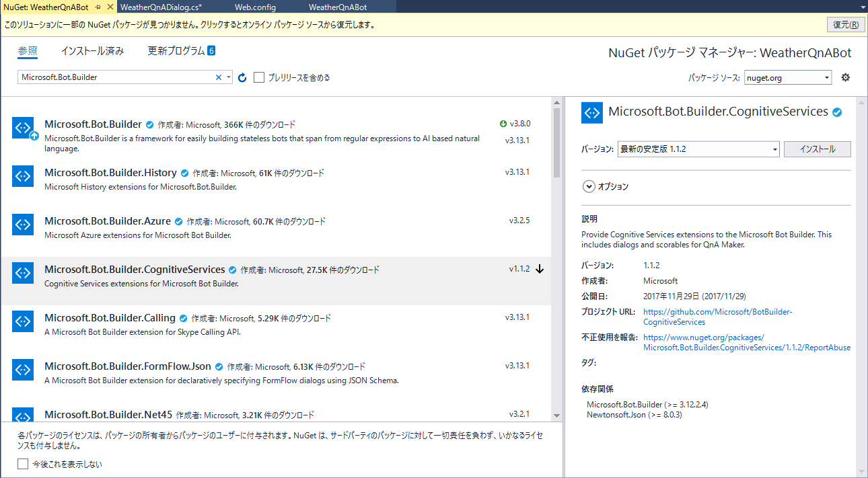The width and height of the screenshot is (868, 478).
Task: Open the search history dropdown
Action: tap(229, 77)
